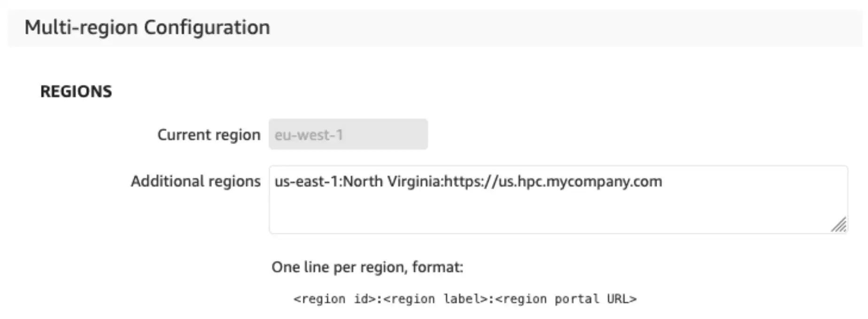This screenshot has height=319, width=868.
Task: Click the Multi-region Configuration header
Action: click(x=147, y=27)
